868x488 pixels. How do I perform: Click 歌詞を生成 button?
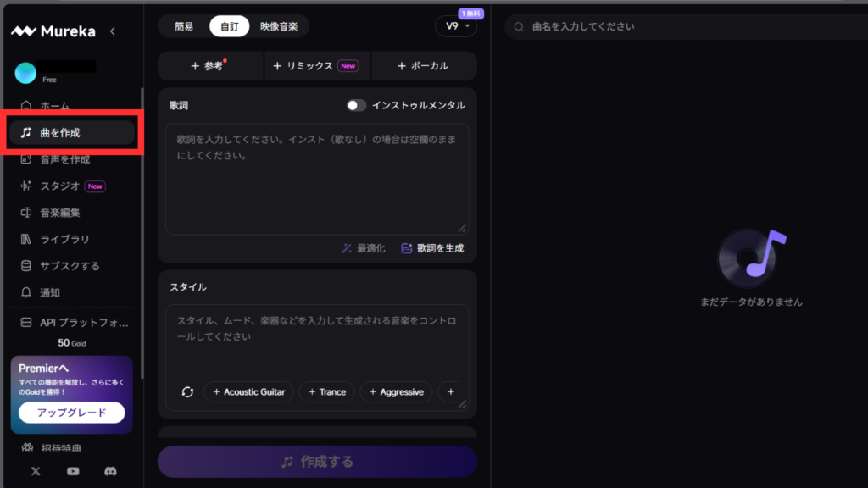click(x=432, y=248)
